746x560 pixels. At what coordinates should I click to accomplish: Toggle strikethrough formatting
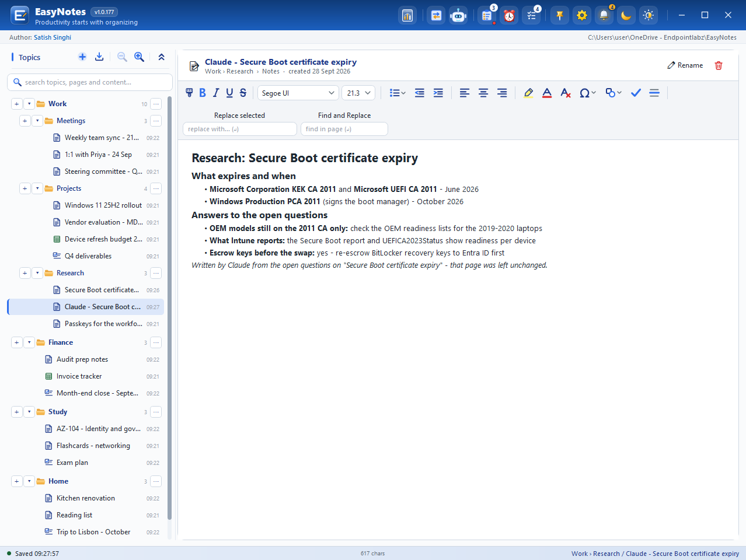click(x=243, y=93)
